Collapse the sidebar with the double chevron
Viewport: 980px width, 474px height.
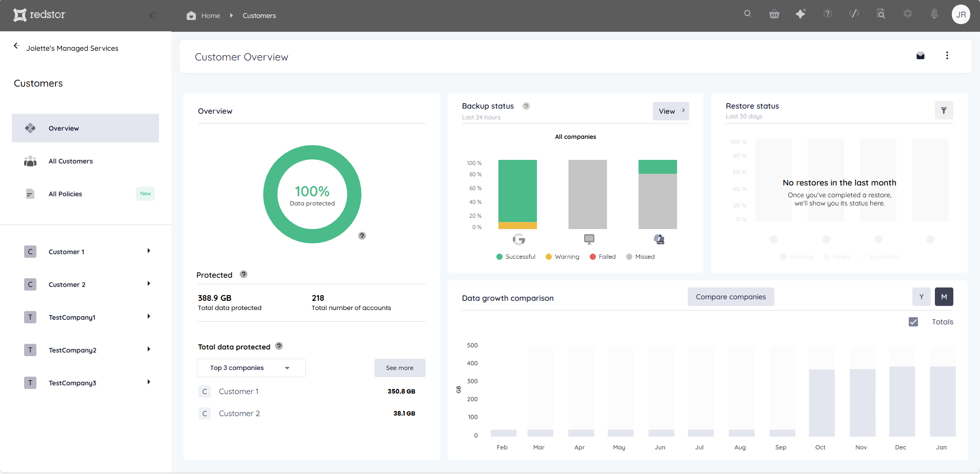coord(153,15)
